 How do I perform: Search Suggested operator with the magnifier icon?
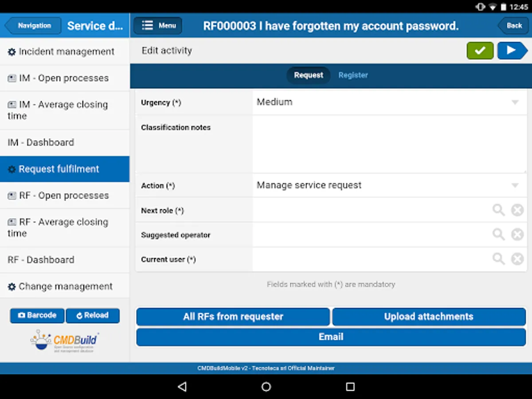click(x=499, y=234)
